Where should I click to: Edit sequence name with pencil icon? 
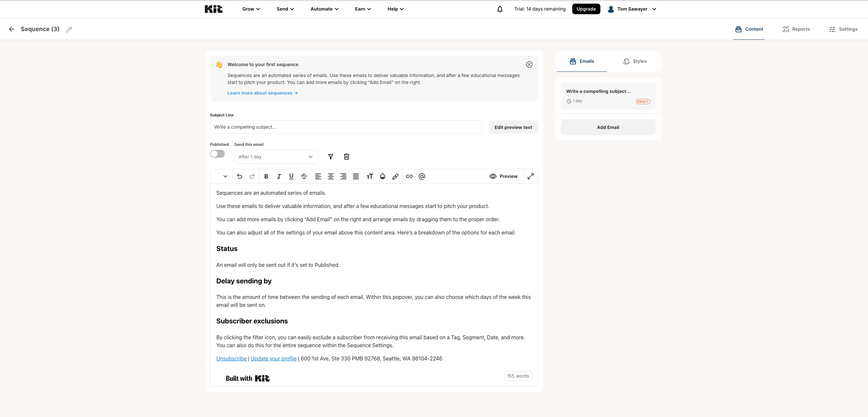click(69, 30)
